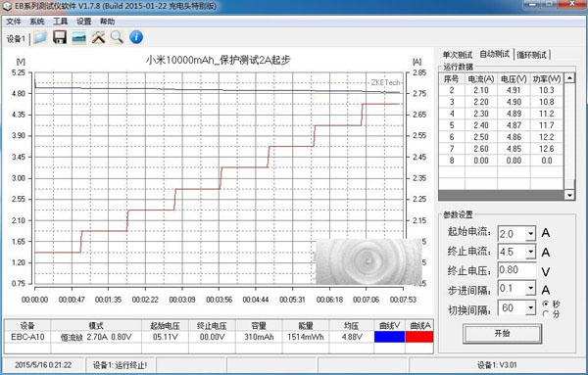Click the 00:07:53 time axis label

click(x=403, y=300)
